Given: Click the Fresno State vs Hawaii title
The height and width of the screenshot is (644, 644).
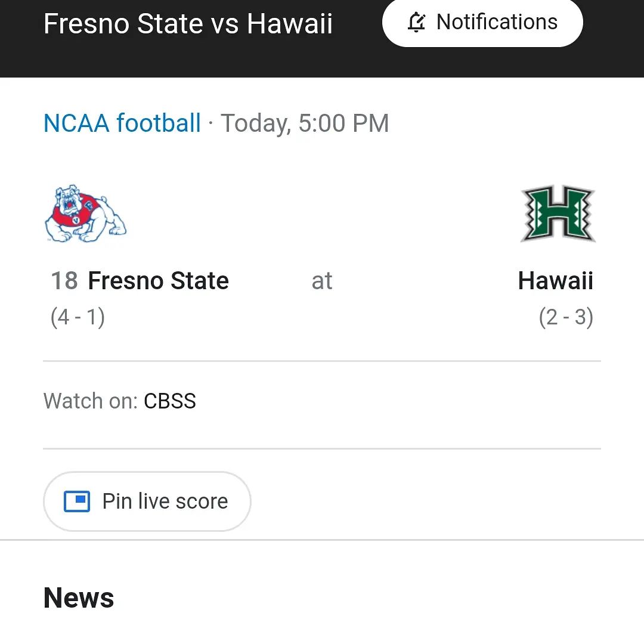Looking at the screenshot, I should (x=188, y=24).
